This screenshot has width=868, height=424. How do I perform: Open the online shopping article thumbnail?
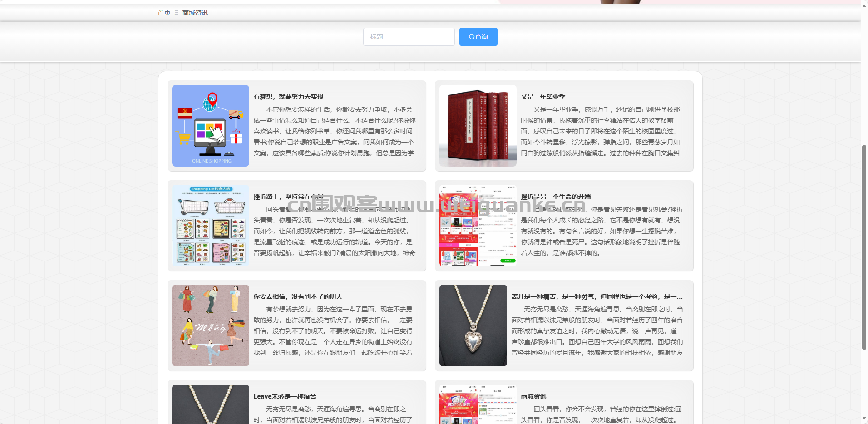click(x=211, y=126)
